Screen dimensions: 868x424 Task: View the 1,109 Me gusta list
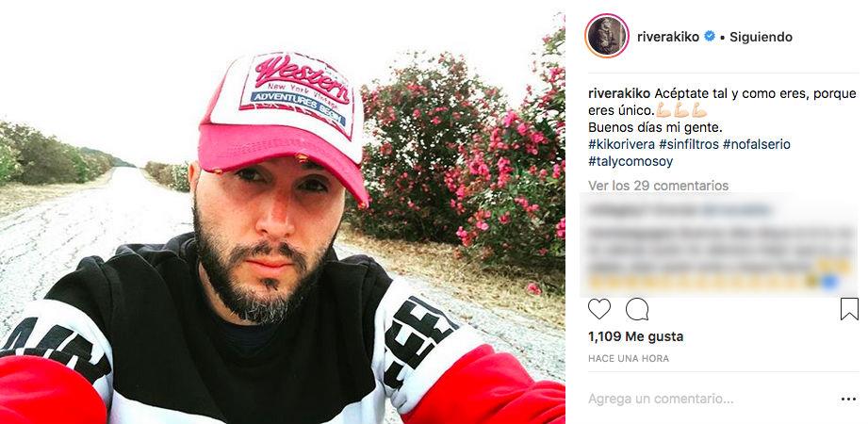[635, 336]
